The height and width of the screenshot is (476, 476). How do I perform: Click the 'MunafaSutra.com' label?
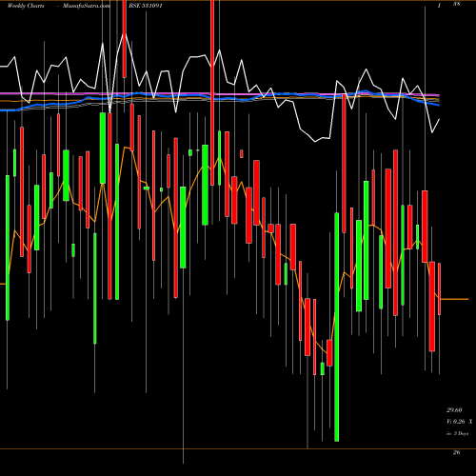tap(87, 6)
